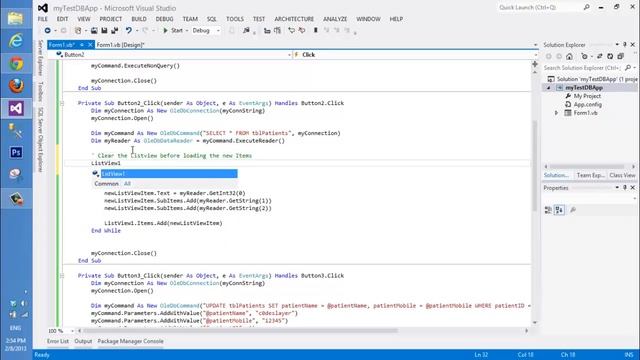This screenshot has width=640, height=360.
Task: Click the Find in Files toolbar icon
Action: tap(246, 31)
